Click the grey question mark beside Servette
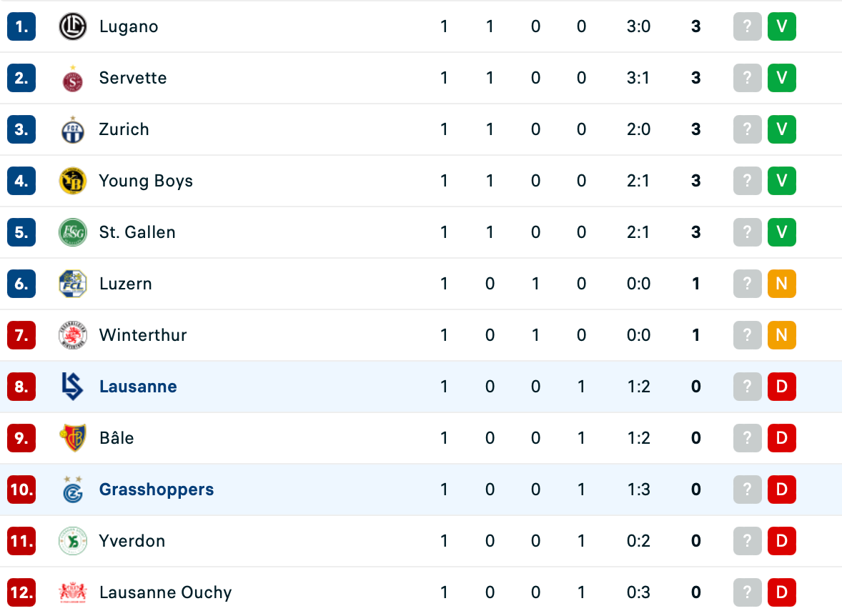 (x=747, y=78)
